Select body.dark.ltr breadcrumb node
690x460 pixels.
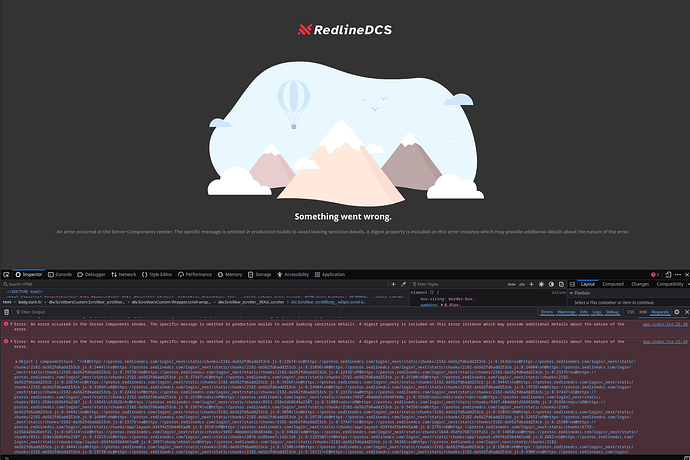click(x=30, y=302)
